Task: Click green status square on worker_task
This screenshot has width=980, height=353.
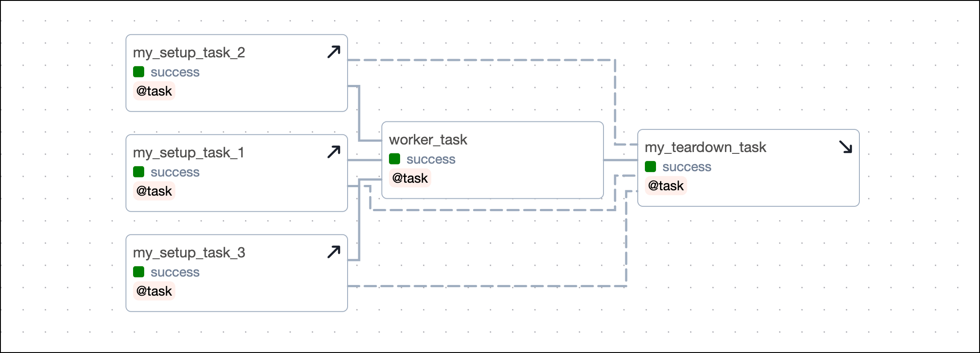Action: point(394,159)
